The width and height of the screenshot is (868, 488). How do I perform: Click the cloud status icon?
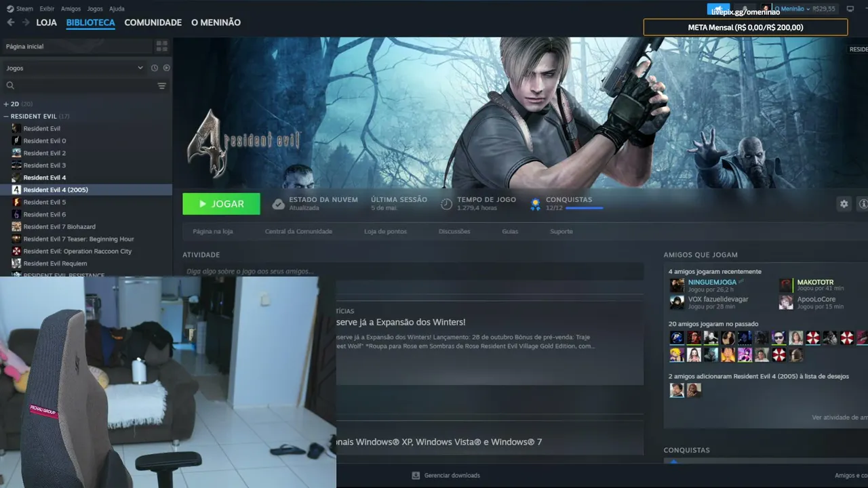(x=278, y=203)
